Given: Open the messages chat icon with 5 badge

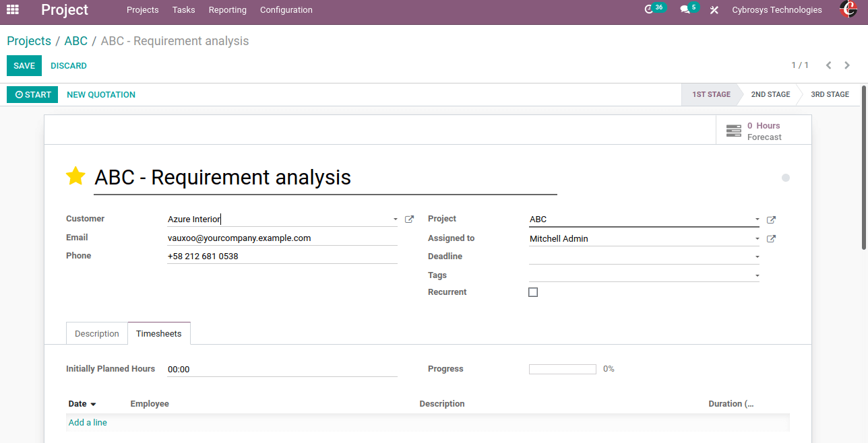Looking at the screenshot, I should click(x=685, y=9).
